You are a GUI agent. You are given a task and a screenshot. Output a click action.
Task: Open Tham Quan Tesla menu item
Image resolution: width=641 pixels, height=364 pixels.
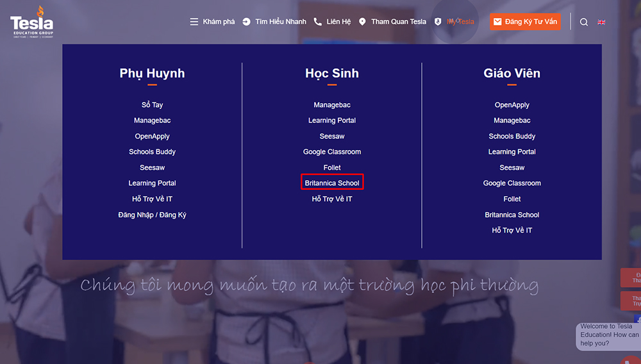pyautogui.click(x=399, y=22)
